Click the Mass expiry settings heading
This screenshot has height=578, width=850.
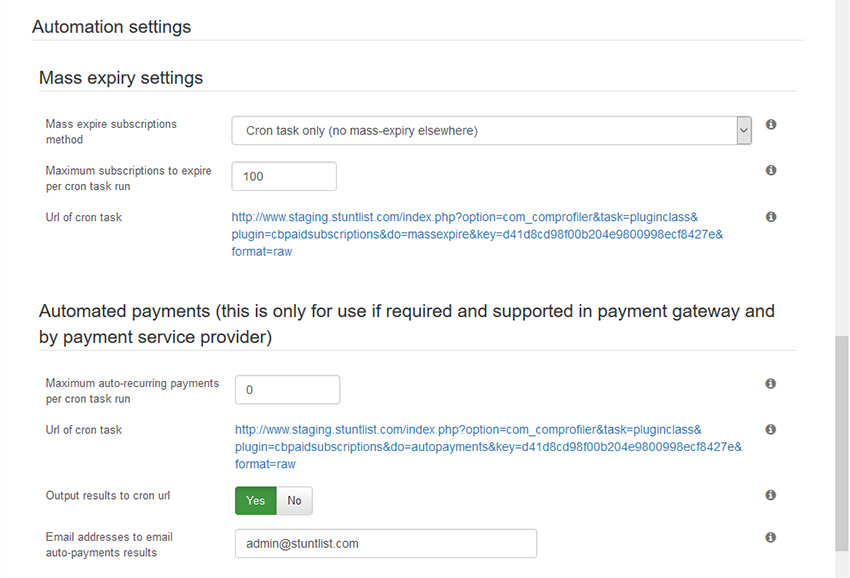coord(121,78)
